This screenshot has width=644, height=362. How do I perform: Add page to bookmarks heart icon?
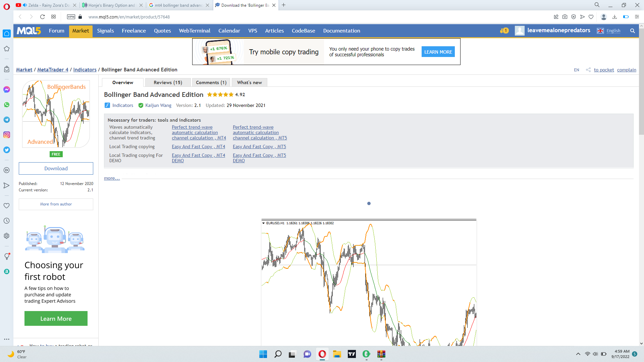pyautogui.click(x=591, y=17)
